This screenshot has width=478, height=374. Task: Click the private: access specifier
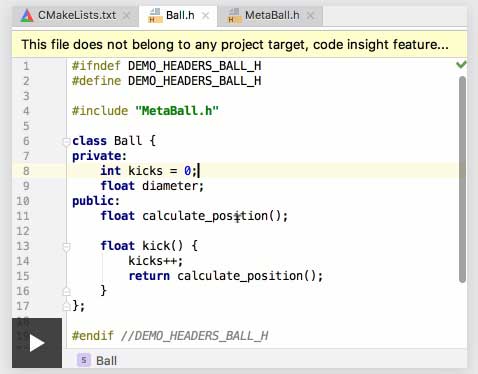click(99, 156)
